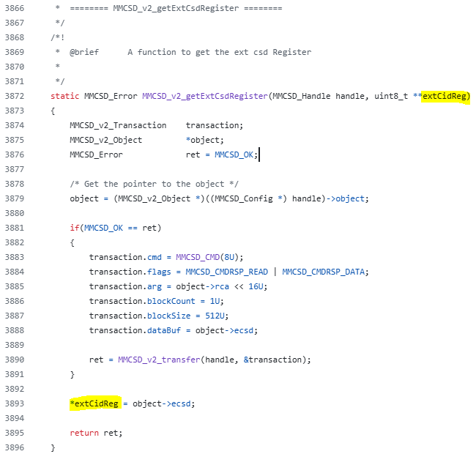Screen dimensions: 476x454
Task: Click the static keyword on line 3872
Action: [x=64, y=96]
